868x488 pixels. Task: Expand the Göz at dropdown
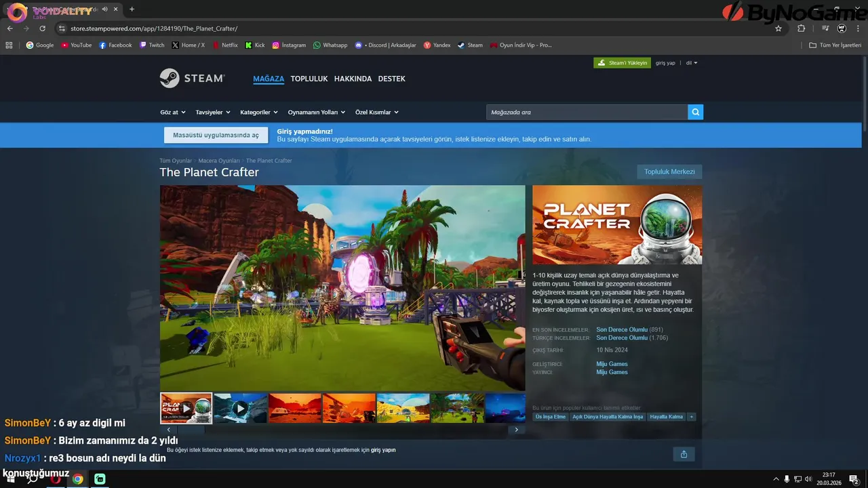point(172,113)
